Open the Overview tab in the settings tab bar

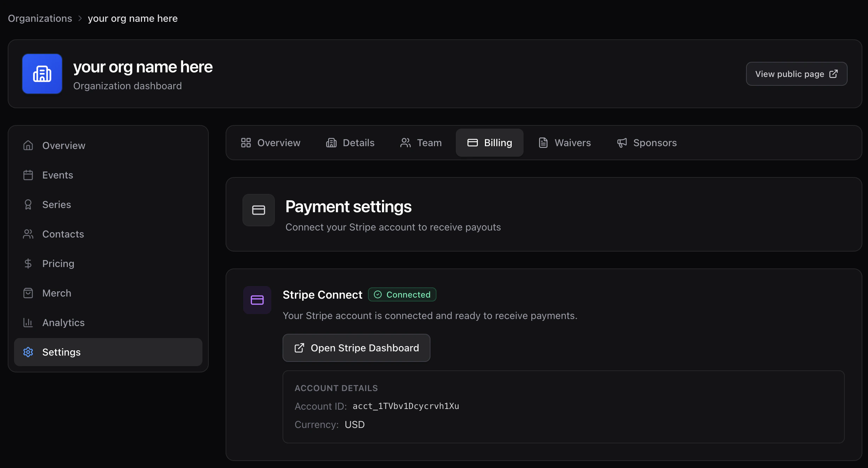tap(271, 143)
